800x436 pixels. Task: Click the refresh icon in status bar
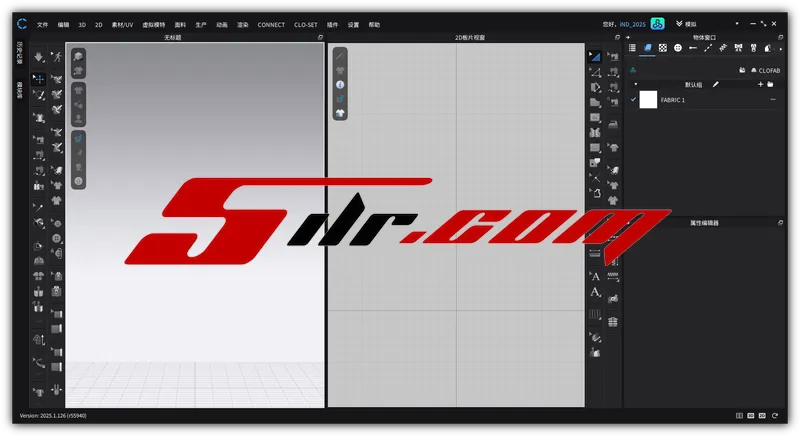(x=775, y=416)
